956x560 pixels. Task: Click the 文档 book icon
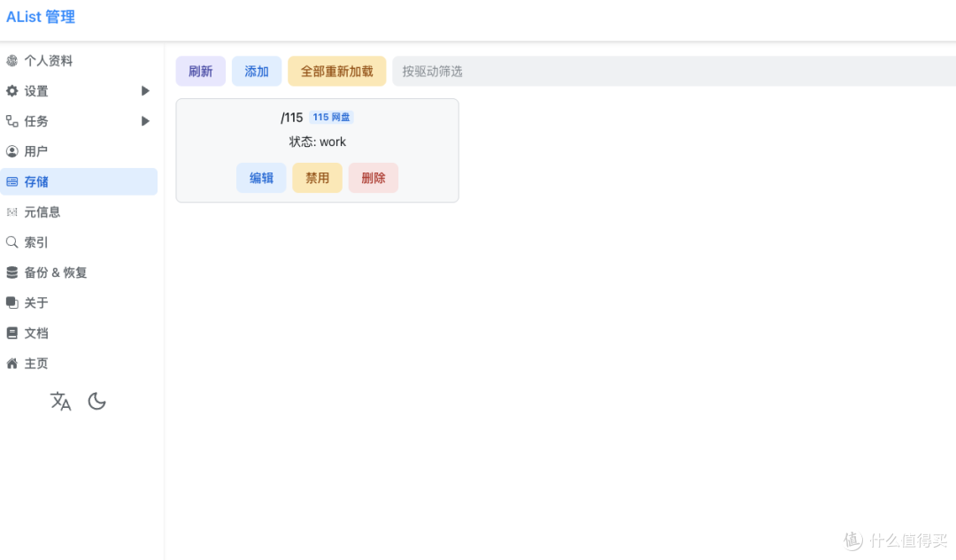[12, 334]
